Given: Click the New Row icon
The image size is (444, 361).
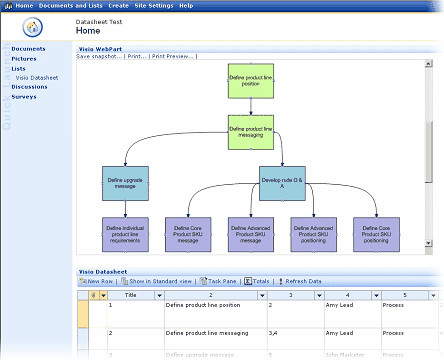Looking at the screenshot, I should click(83, 281).
